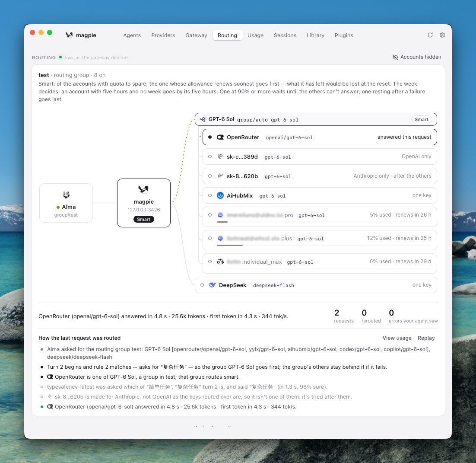The width and height of the screenshot is (476, 463).
Task: Open the Sessions tab
Action: [x=285, y=35]
